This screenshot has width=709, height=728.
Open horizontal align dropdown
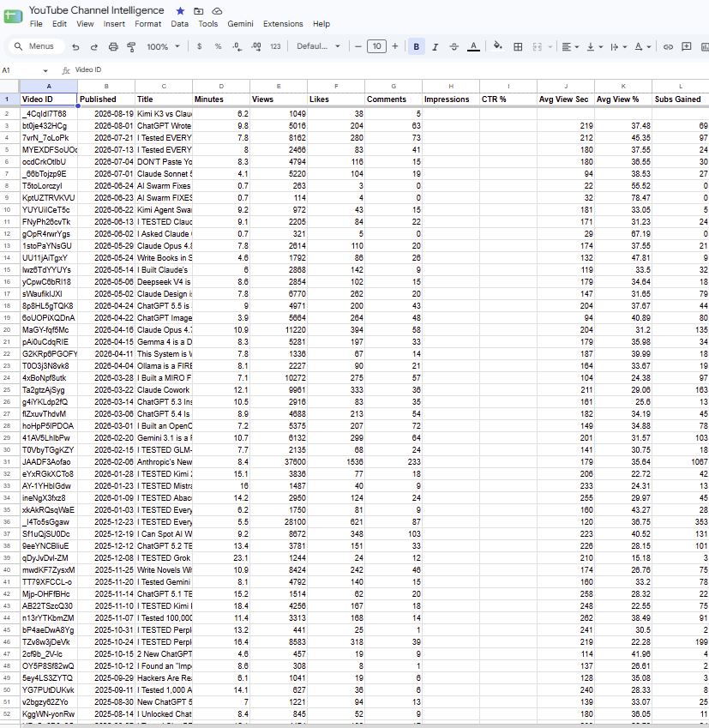click(x=570, y=47)
